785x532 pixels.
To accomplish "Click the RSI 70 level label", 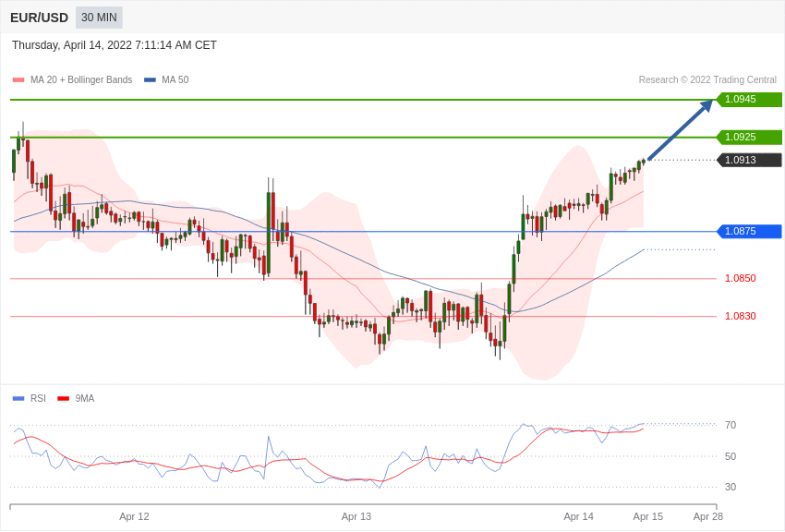I will [x=731, y=425].
